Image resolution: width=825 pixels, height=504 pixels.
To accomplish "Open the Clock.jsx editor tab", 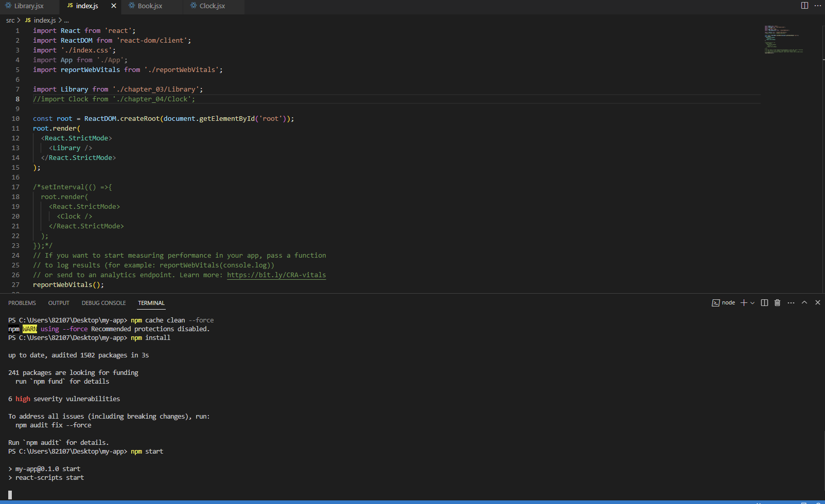I will coord(212,6).
